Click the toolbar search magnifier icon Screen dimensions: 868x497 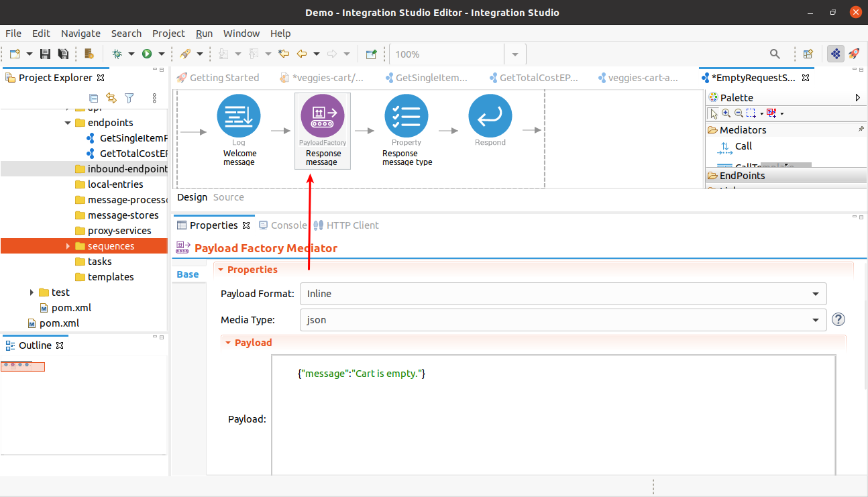775,54
